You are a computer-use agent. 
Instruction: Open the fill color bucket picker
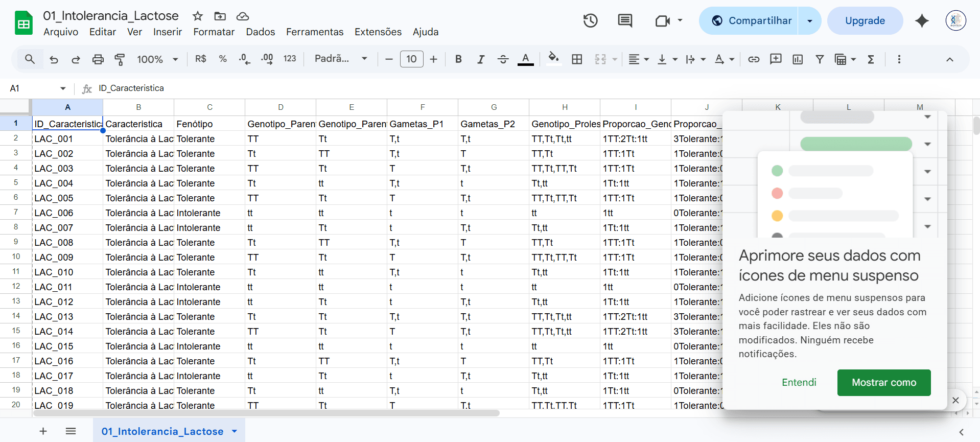click(553, 59)
